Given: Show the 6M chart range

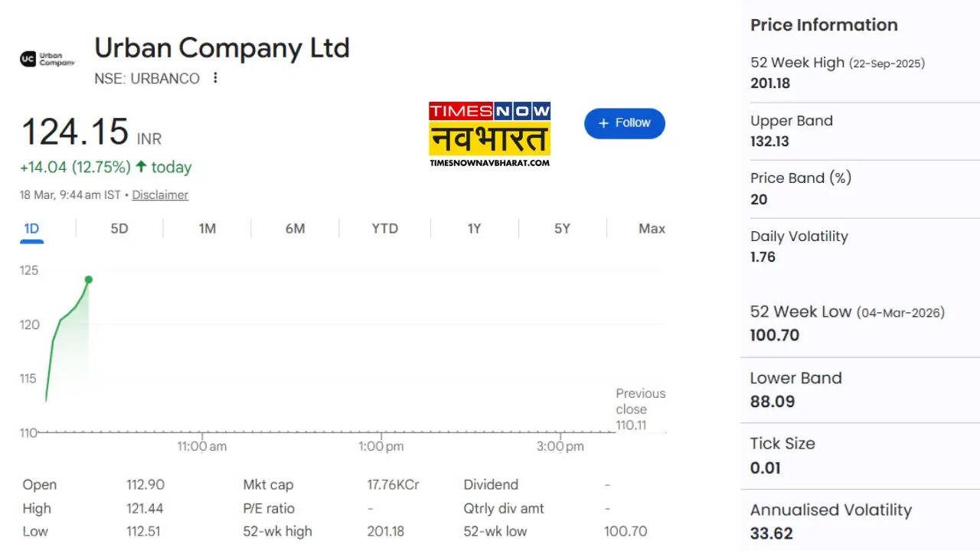Looking at the screenshot, I should pyautogui.click(x=295, y=229).
